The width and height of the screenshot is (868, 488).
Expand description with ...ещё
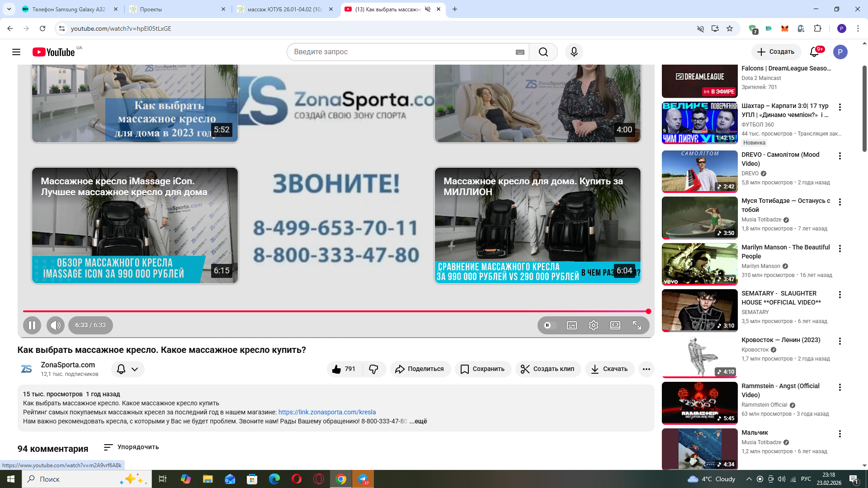pos(418,421)
